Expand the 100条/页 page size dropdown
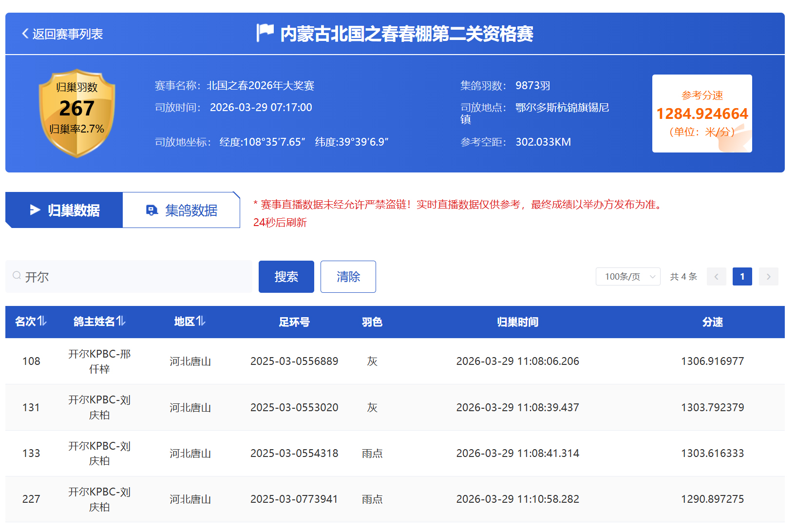Screen dimensions: 796x532 click(627, 277)
